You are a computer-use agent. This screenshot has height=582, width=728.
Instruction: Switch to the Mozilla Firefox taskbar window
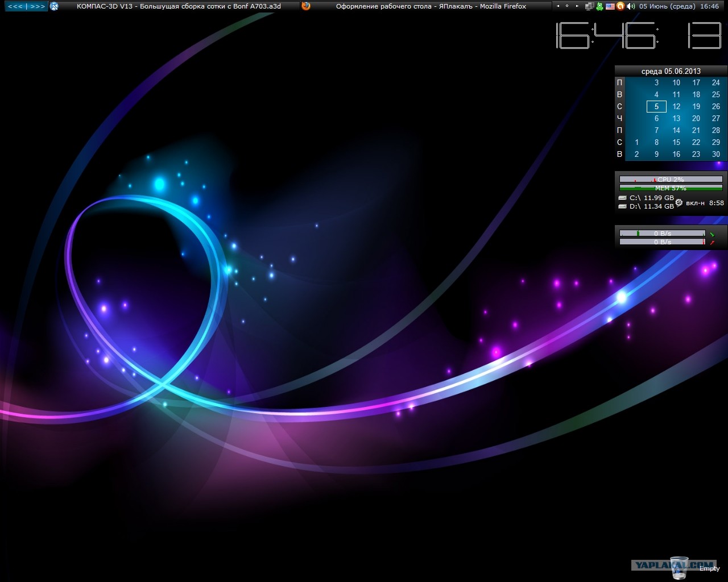(431, 6)
